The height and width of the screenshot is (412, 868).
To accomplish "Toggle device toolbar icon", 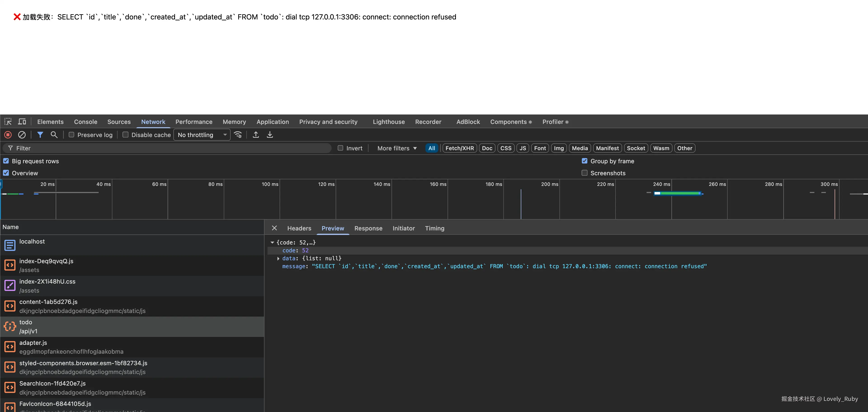I will click(22, 122).
